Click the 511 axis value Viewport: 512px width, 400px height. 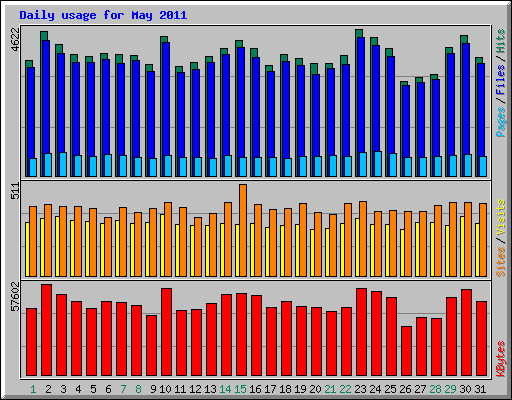point(15,191)
